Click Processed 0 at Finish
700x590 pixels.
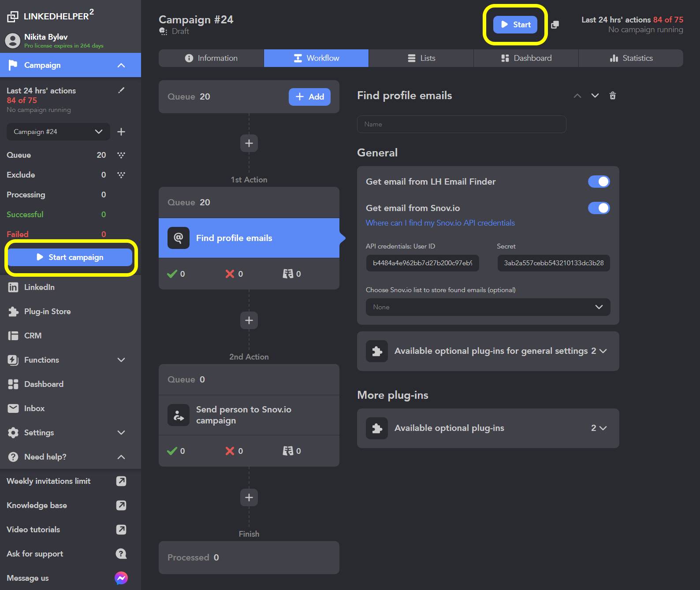tap(249, 558)
